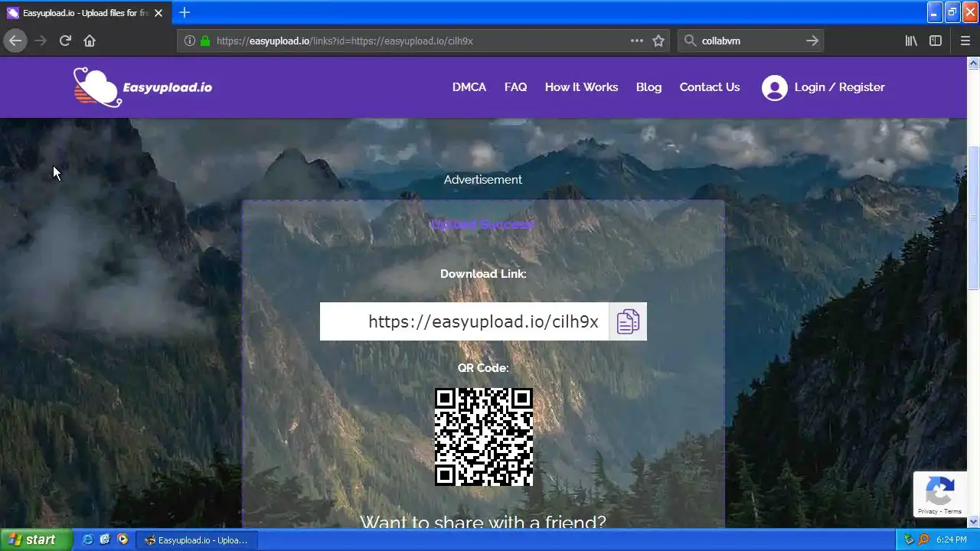Open a new browser tab
The width and height of the screenshot is (980, 551).
184,12
